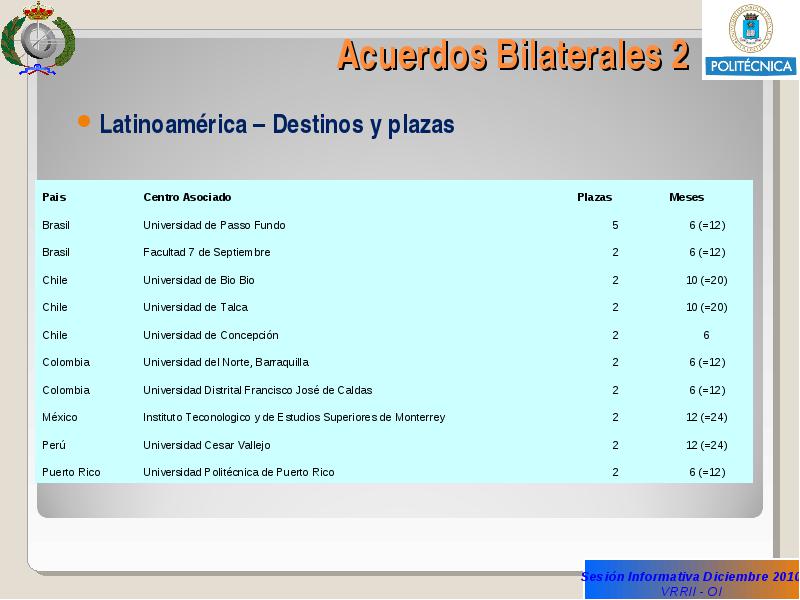Select 'Universidad Politécnica de Puerto Rico' cell
Viewport: 800px width, 600px height.
coord(239,472)
